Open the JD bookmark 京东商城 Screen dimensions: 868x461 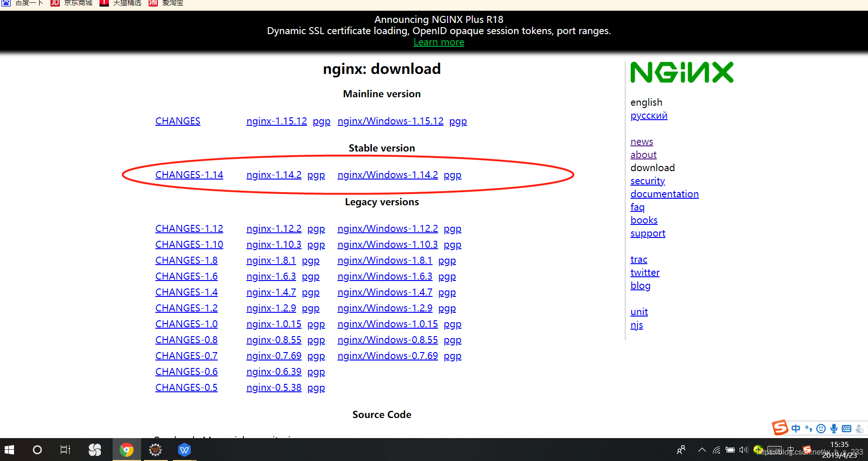(x=71, y=3)
